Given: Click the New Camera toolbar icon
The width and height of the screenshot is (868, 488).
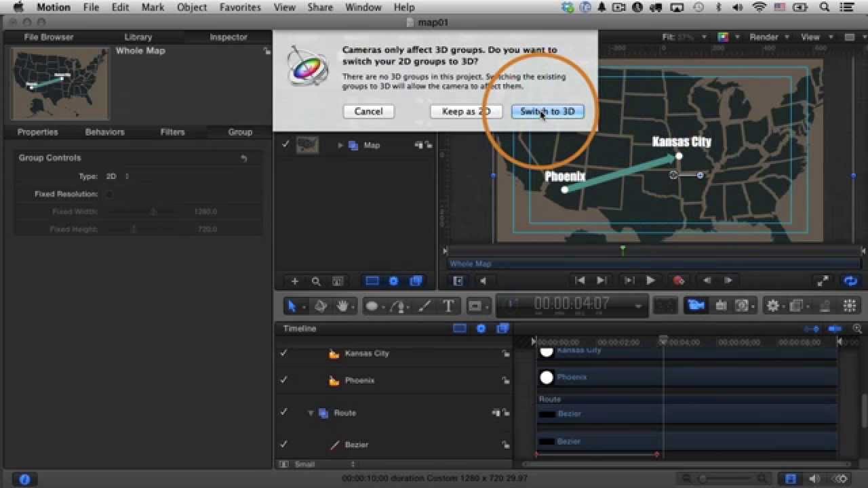Looking at the screenshot, I should [x=696, y=306].
